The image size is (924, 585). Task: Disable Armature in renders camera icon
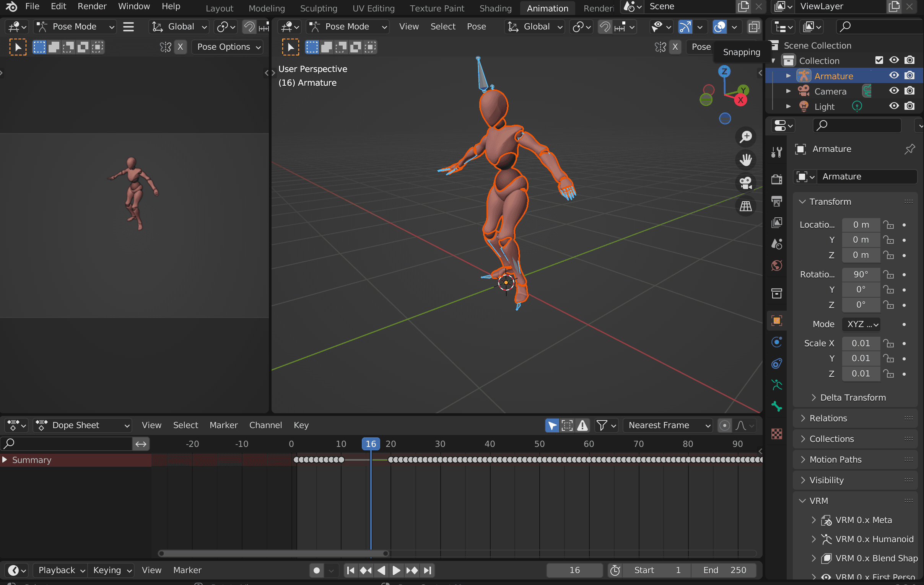click(909, 76)
